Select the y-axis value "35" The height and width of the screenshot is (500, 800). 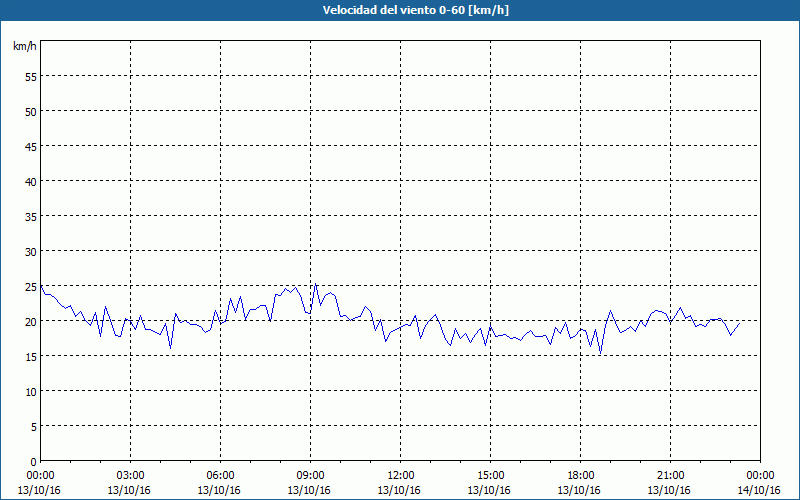click(31, 216)
